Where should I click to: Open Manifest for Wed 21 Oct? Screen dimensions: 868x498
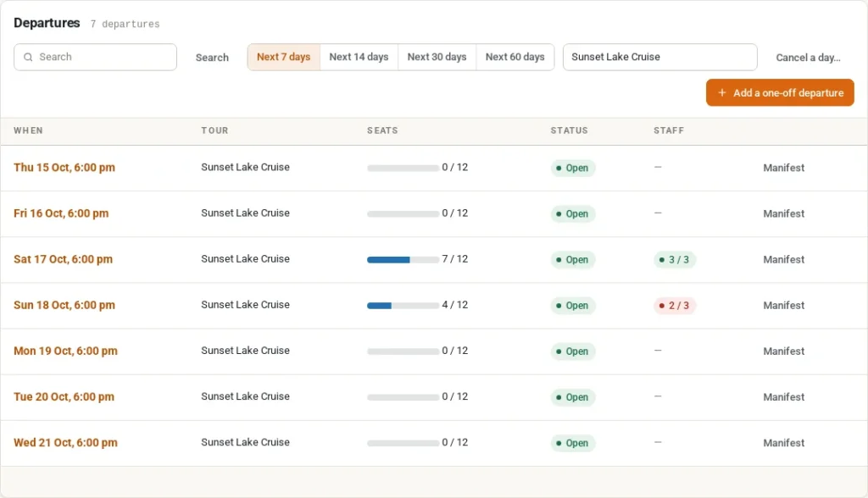coord(783,443)
